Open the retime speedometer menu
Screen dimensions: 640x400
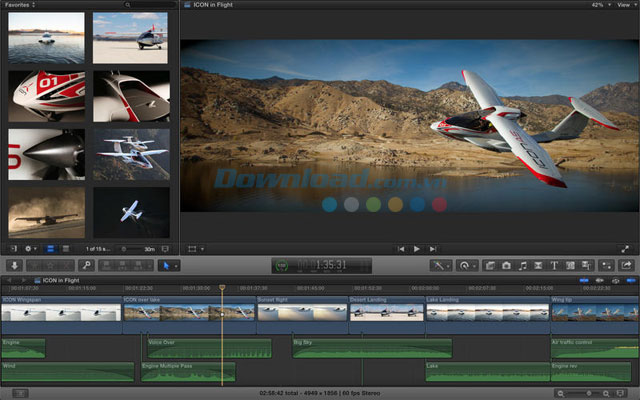click(x=467, y=265)
